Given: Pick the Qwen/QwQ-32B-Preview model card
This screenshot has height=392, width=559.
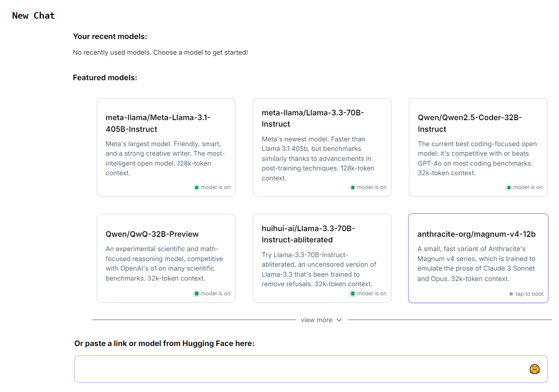Looking at the screenshot, I should tap(166, 258).
